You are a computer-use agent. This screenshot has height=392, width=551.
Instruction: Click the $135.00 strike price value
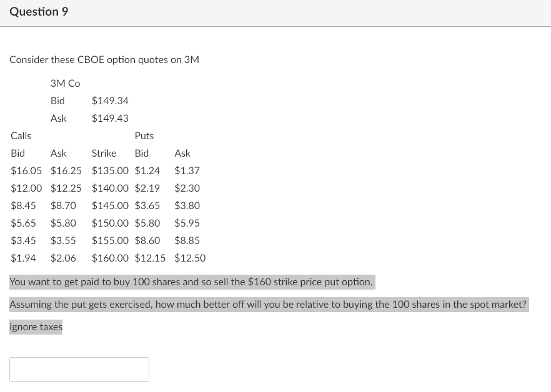point(110,170)
